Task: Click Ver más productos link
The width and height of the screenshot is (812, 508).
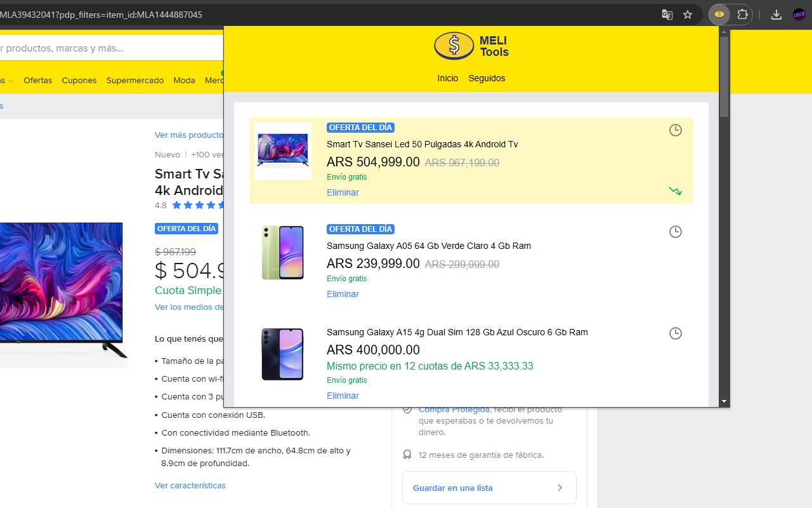Action: (189, 135)
